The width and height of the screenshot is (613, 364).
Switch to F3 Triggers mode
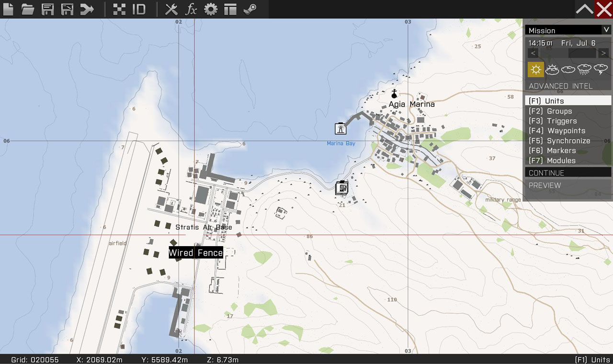568,121
